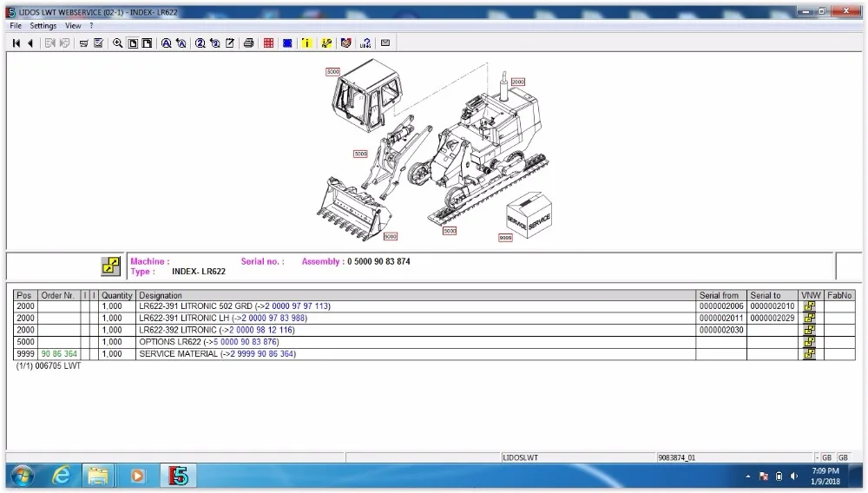Click the mask picture toolbar icon
The height and width of the screenshot is (493, 868).
pyautogui.click(x=346, y=43)
